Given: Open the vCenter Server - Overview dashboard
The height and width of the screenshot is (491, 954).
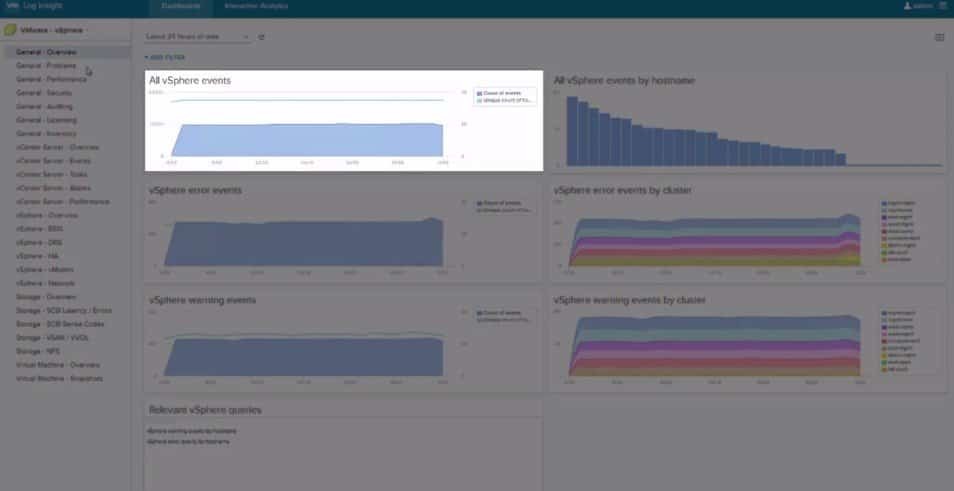Looking at the screenshot, I should coord(57,147).
